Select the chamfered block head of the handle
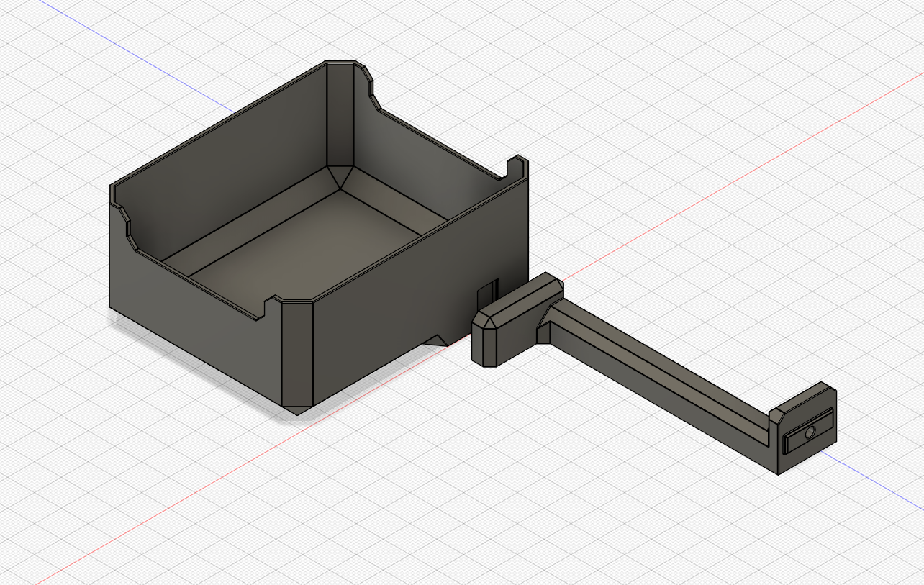The height and width of the screenshot is (585, 924). pos(516,319)
